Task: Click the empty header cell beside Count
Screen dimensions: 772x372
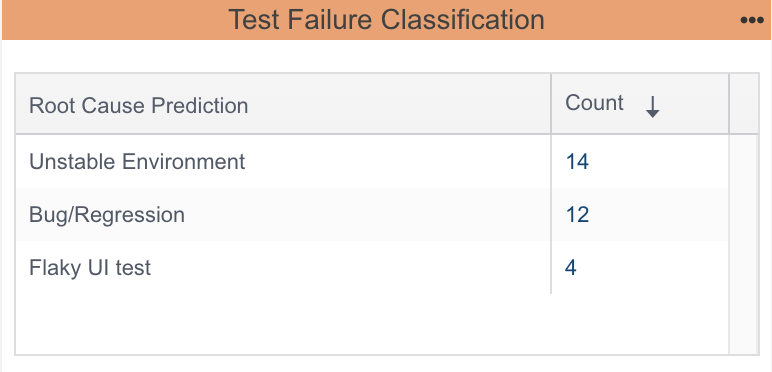Action: tap(743, 104)
